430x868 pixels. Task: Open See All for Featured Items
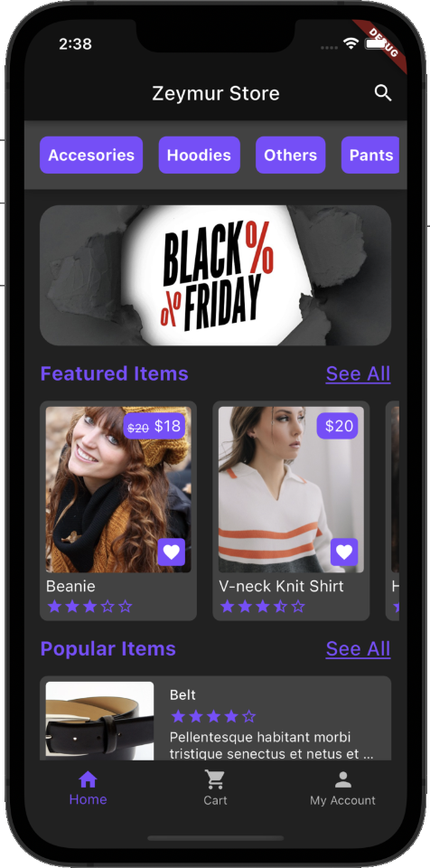point(358,374)
